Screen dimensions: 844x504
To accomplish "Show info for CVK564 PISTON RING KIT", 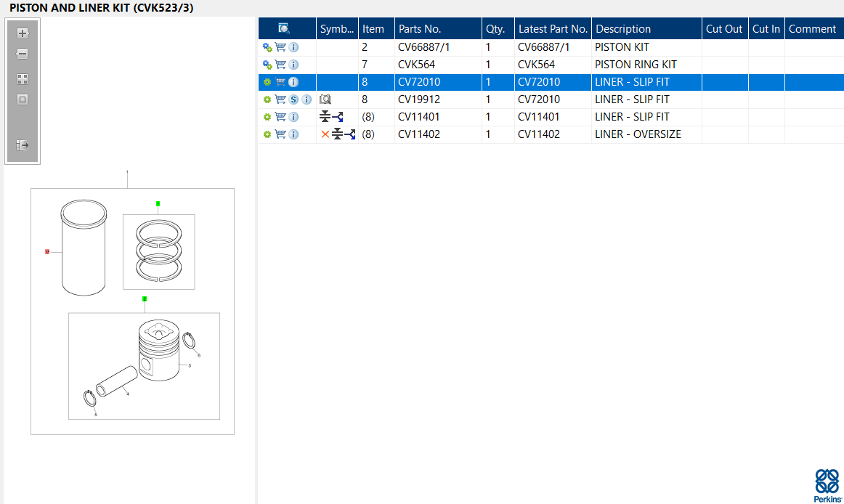I will (x=293, y=65).
